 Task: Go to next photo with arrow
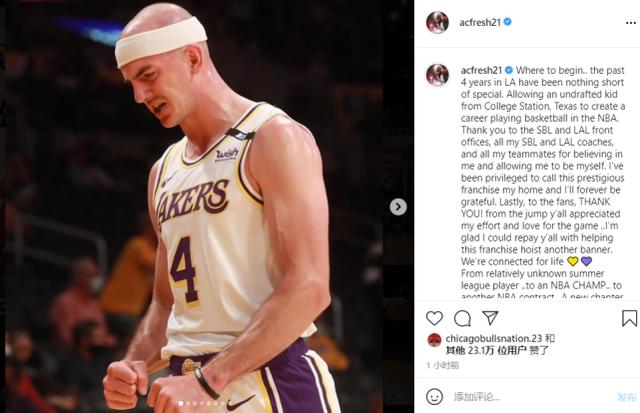398,207
